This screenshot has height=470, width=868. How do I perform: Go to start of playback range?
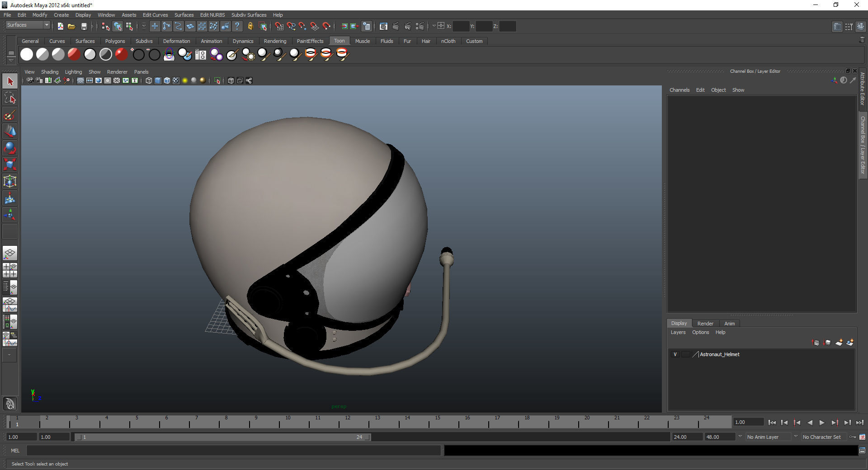(772, 423)
